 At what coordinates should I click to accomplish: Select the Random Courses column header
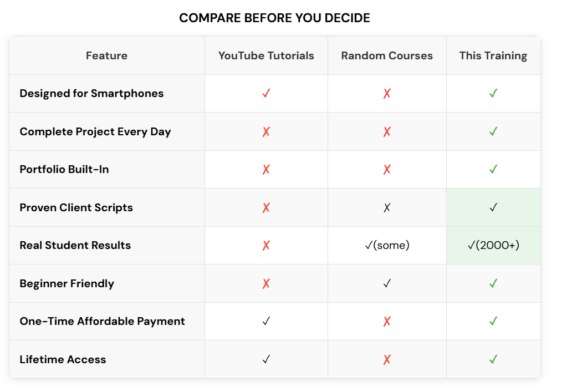(387, 55)
